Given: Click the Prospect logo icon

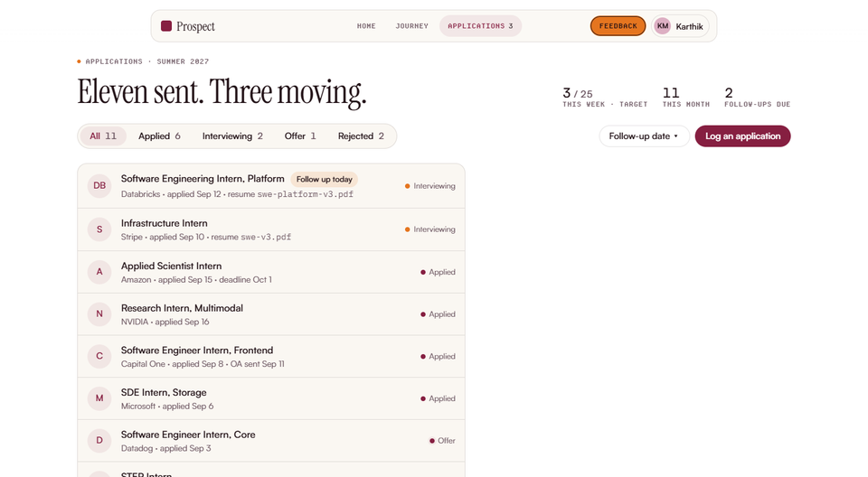Looking at the screenshot, I should [x=166, y=26].
